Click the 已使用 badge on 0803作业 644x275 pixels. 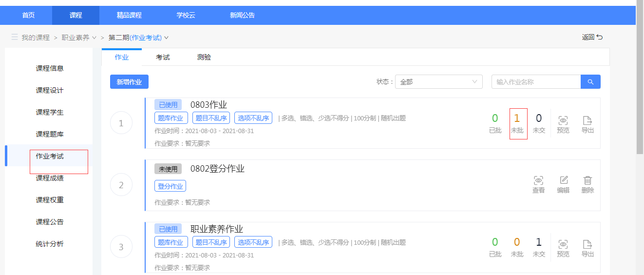[x=168, y=105]
